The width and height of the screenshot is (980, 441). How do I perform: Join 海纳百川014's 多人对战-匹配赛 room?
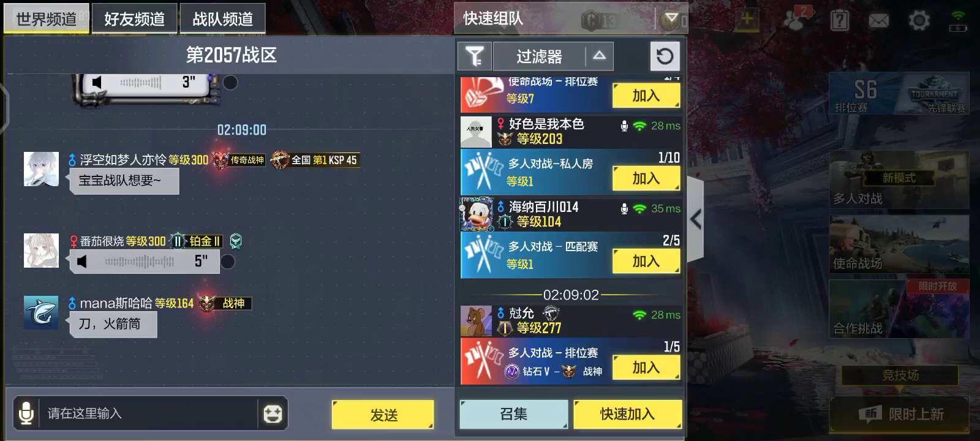coord(646,262)
